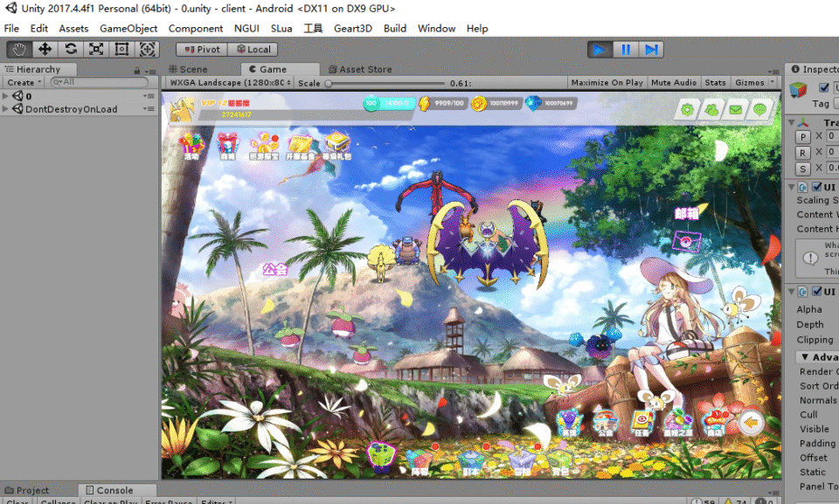Click the 活动 event icon

click(x=191, y=147)
